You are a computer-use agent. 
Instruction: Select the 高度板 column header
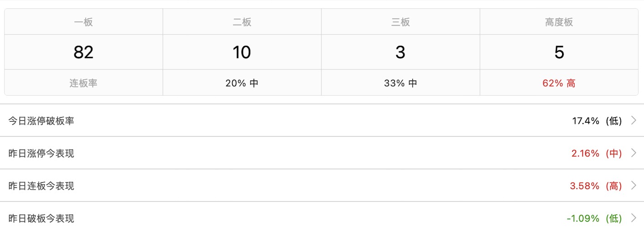click(559, 22)
